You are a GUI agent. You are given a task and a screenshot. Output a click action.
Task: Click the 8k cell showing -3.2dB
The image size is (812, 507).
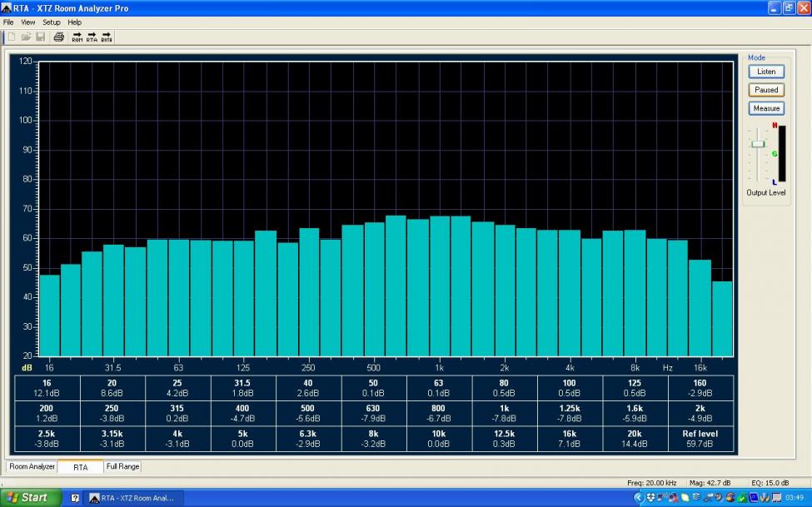(x=373, y=439)
